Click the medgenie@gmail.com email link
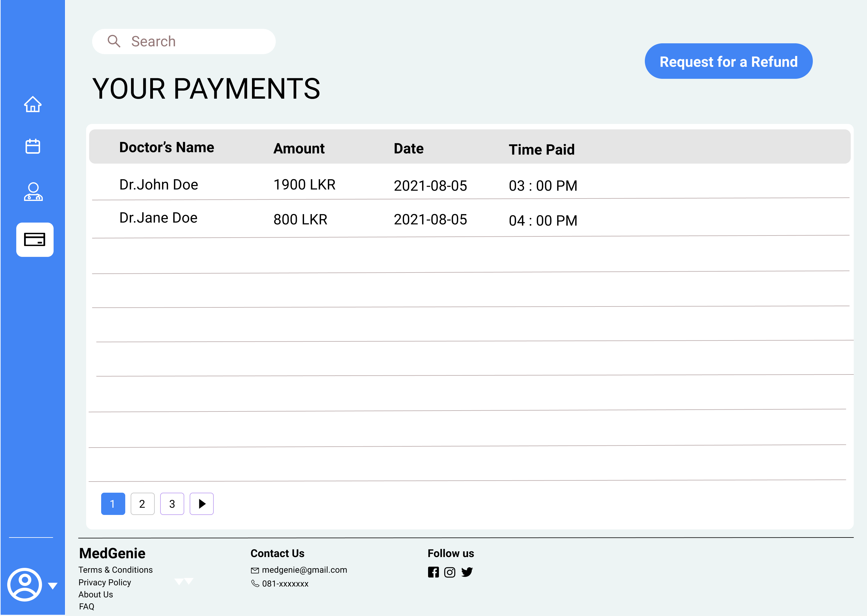Image resolution: width=867 pixels, height=616 pixels. [x=304, y=570]
